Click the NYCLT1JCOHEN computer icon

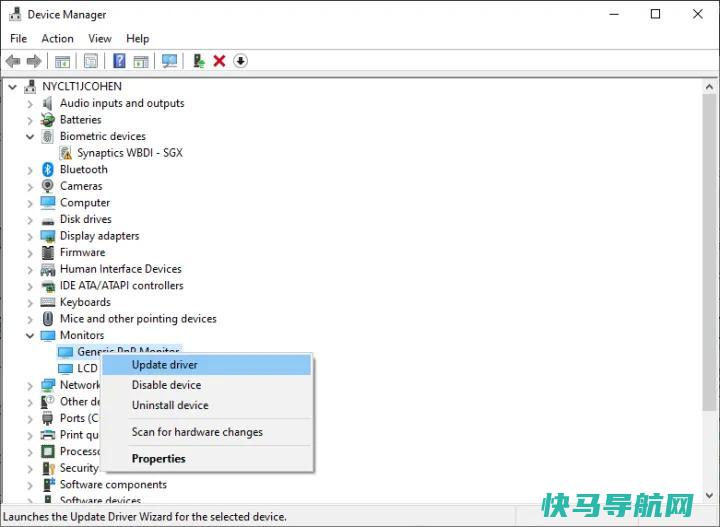pyautogui.click(x=31, y=86)
